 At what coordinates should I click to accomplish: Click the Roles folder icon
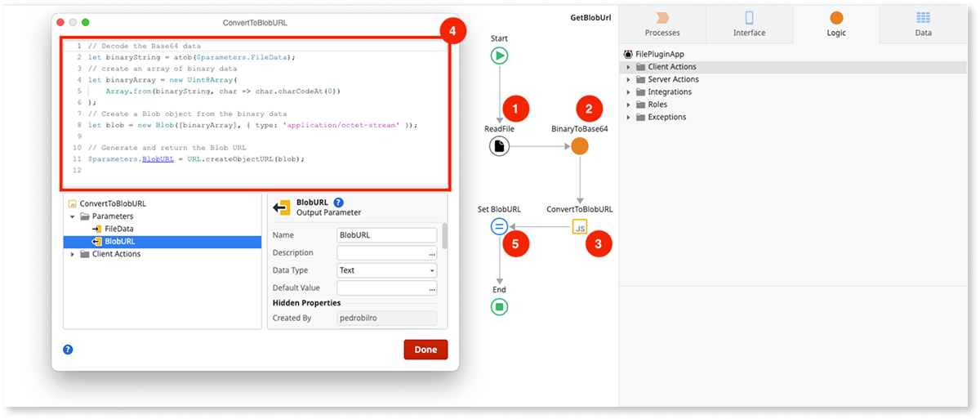(x=640, y=105)
